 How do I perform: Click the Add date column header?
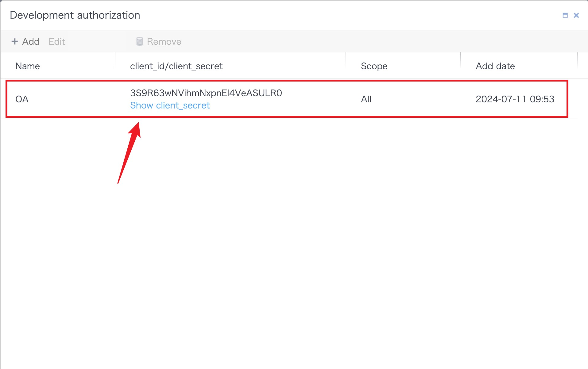tap(495, 66)
